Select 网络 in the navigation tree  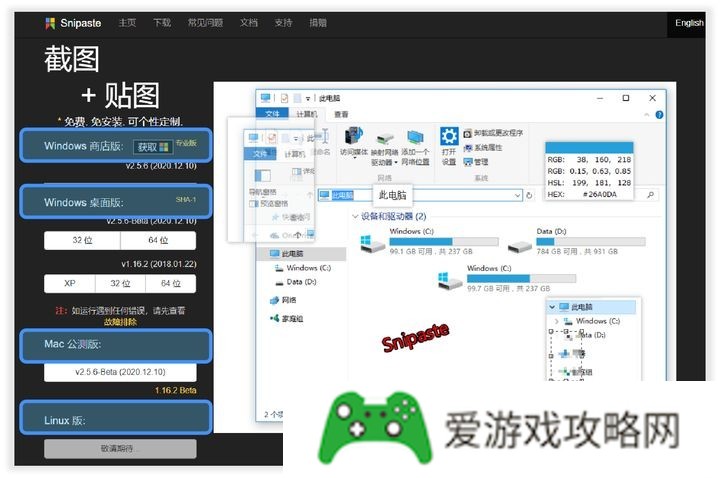[x=283, y=300]
